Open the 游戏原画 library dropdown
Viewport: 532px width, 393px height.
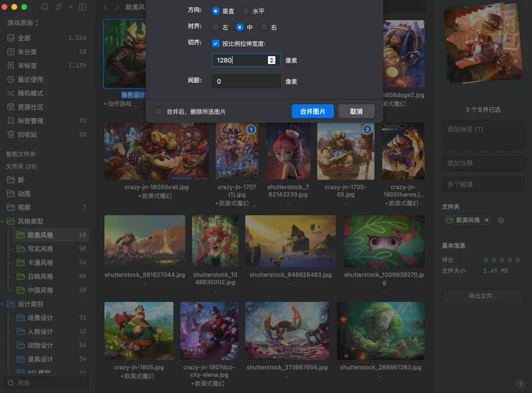23,23
